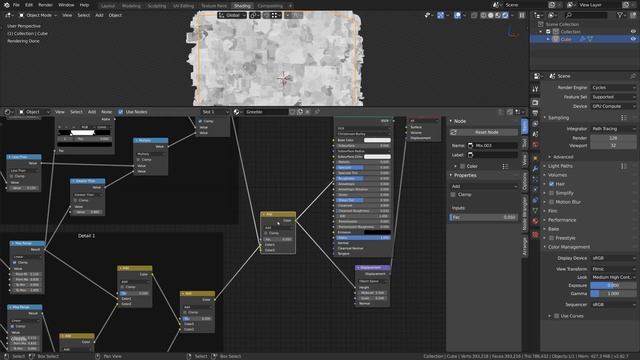640x360 pixels.
Task: Open the Window menu
Action: [x=66, y=5]
